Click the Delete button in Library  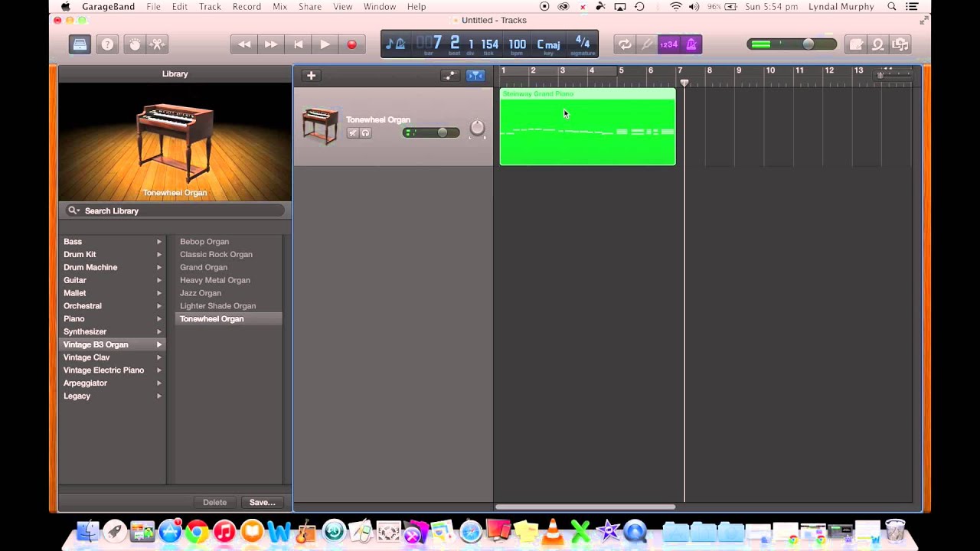[x=214, y=503]
